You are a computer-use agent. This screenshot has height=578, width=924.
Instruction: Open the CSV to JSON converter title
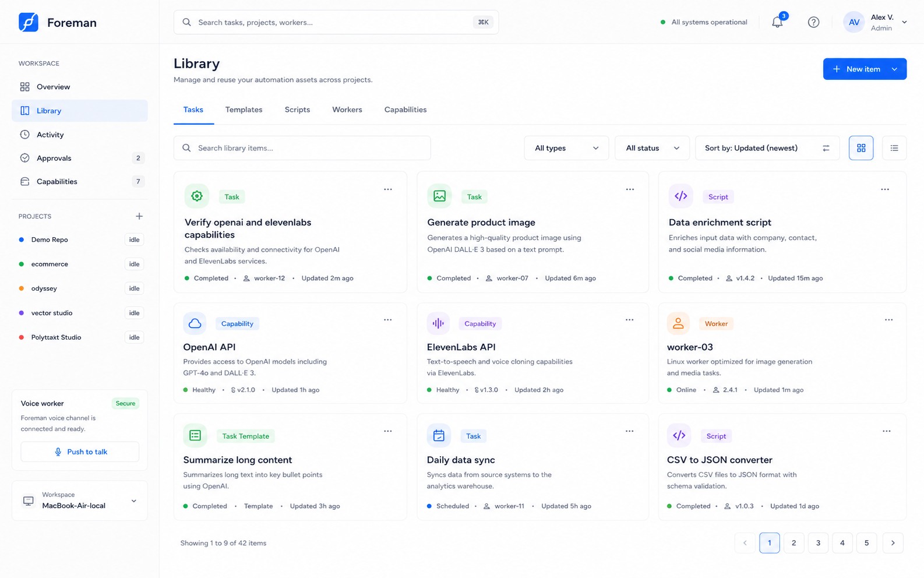pos(720,460)
